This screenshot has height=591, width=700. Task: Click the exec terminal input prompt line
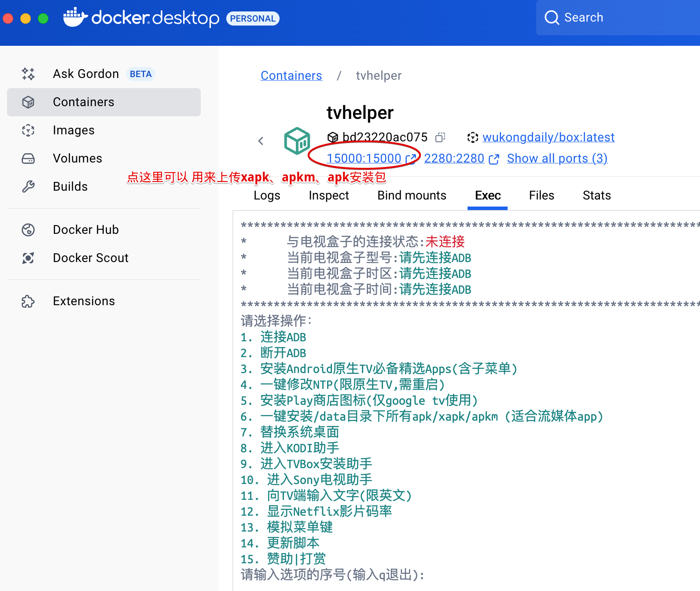pos(332,575)
